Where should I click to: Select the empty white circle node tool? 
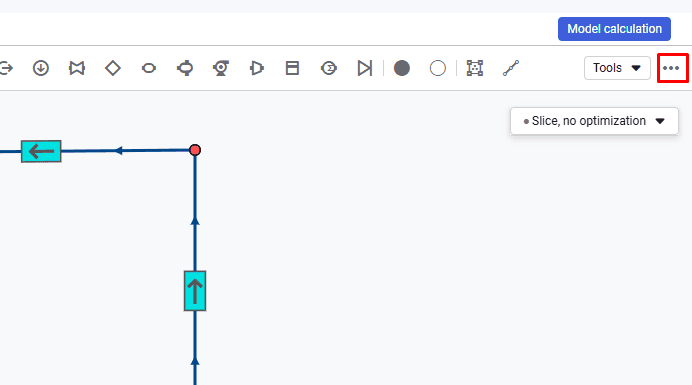[x=438, y=68]
